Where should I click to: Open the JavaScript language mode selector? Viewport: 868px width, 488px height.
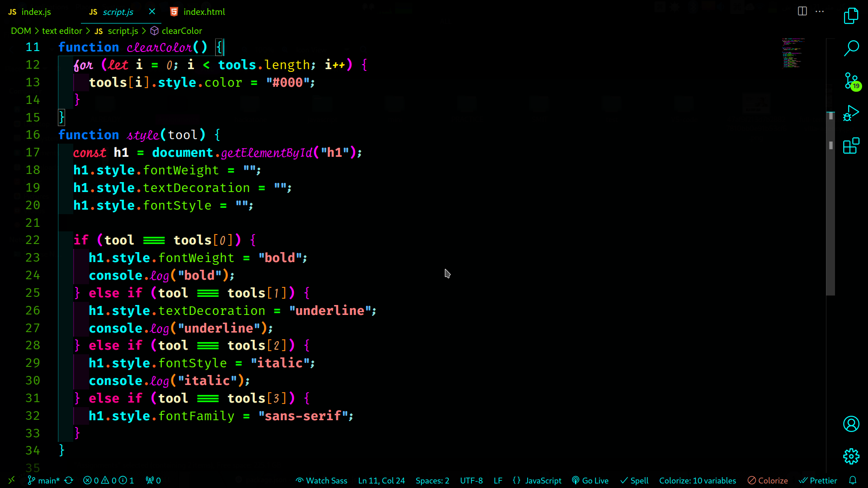click(538, 480)
